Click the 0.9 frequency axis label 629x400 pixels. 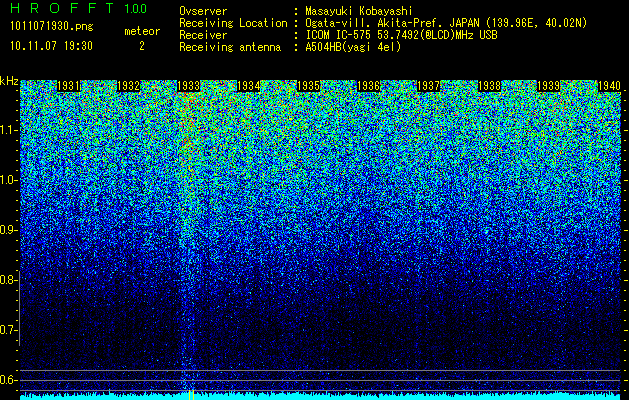click(8, 230)
